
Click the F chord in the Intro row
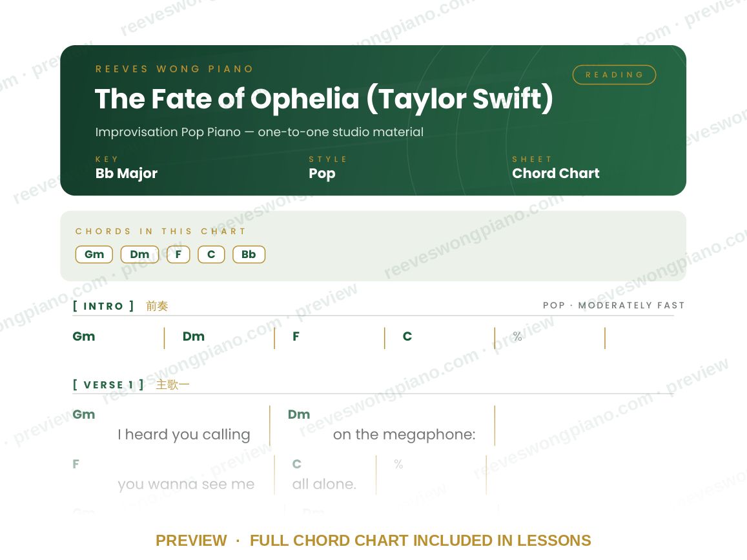pyautogui.click(x=296, y=337)
